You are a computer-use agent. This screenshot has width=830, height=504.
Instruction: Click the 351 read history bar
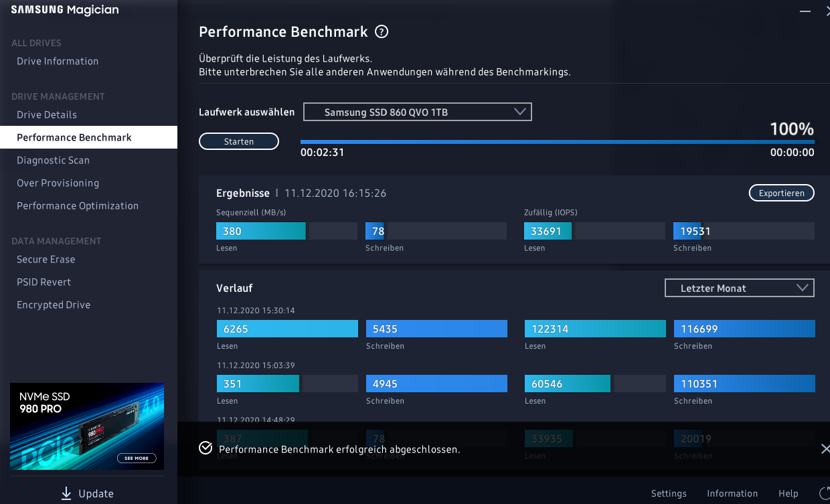click(287, 384)
